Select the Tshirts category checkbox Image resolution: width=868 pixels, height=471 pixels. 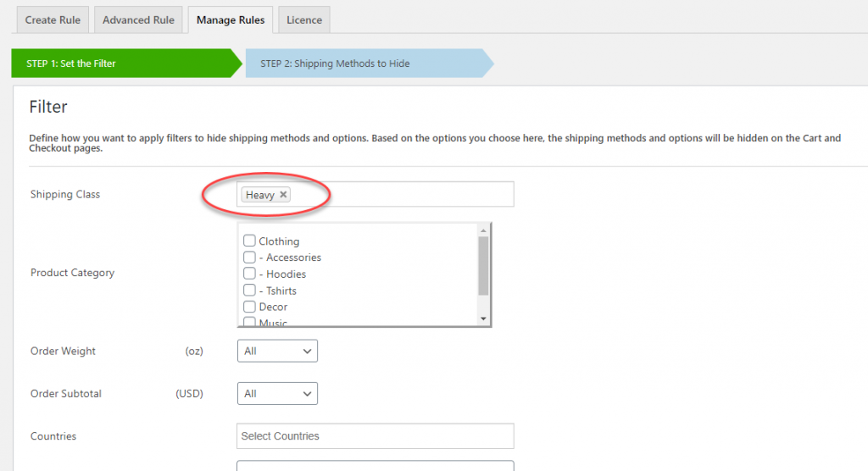[249, 290]
